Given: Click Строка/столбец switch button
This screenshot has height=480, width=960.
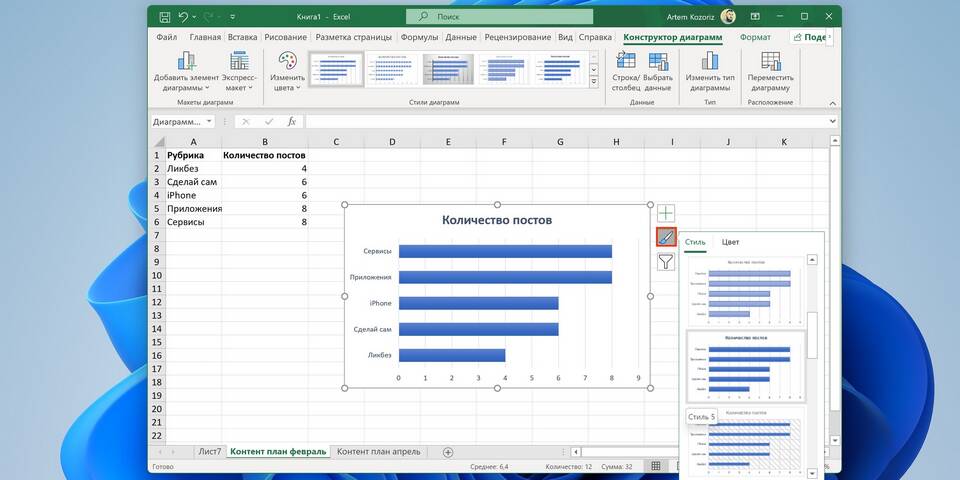Looking at the screenshot, I should click(626, 71).
